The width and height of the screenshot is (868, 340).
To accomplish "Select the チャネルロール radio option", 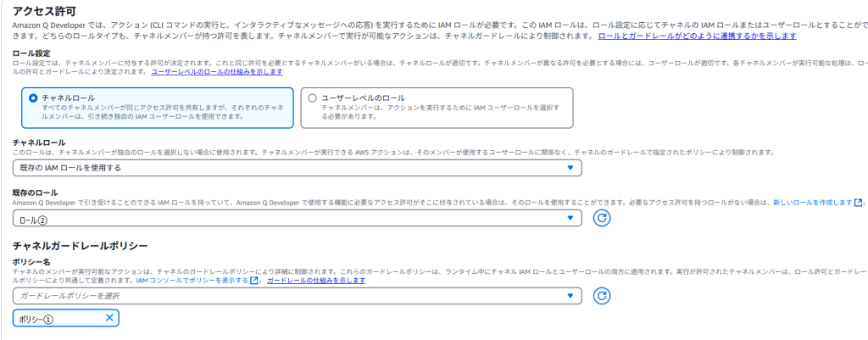I will click(x=33, y=98).
